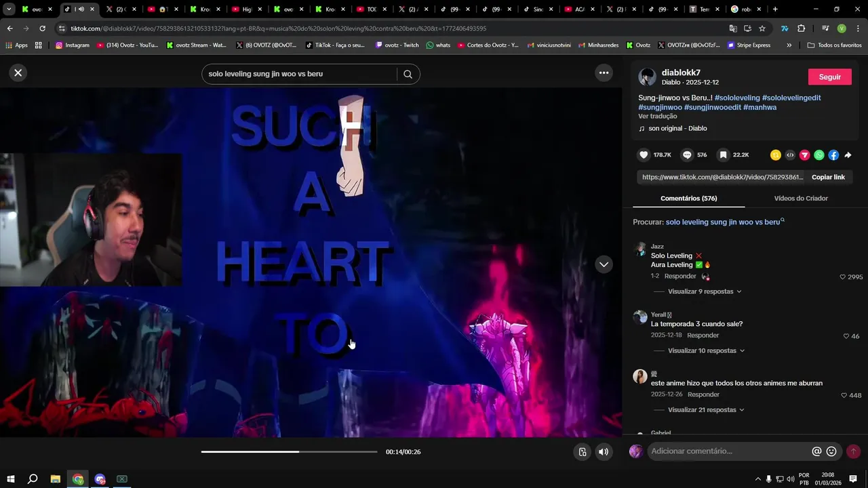Expand Visualizar 21 respostas

707,409
